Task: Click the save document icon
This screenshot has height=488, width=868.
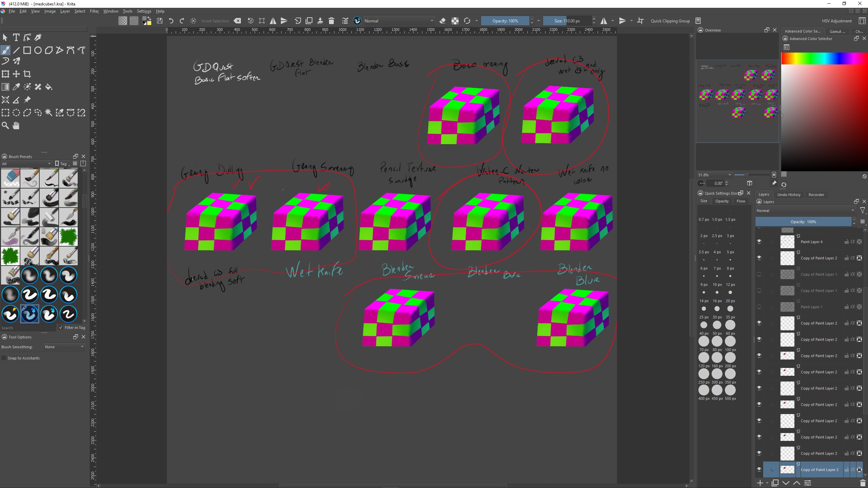Action: [159, 21]
